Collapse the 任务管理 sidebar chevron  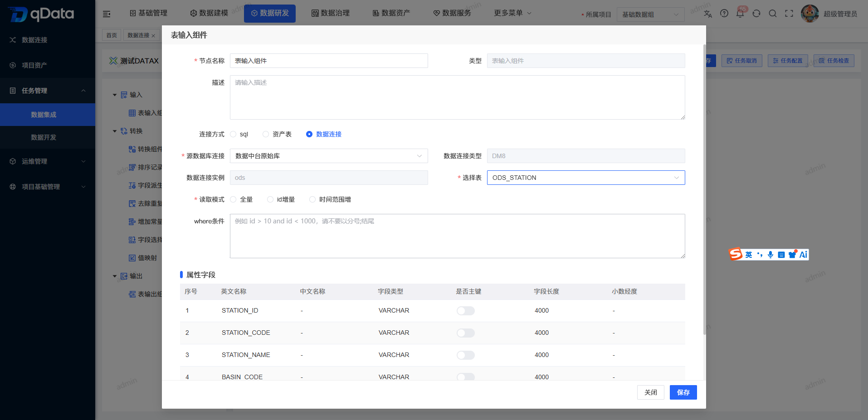[83, 91]
